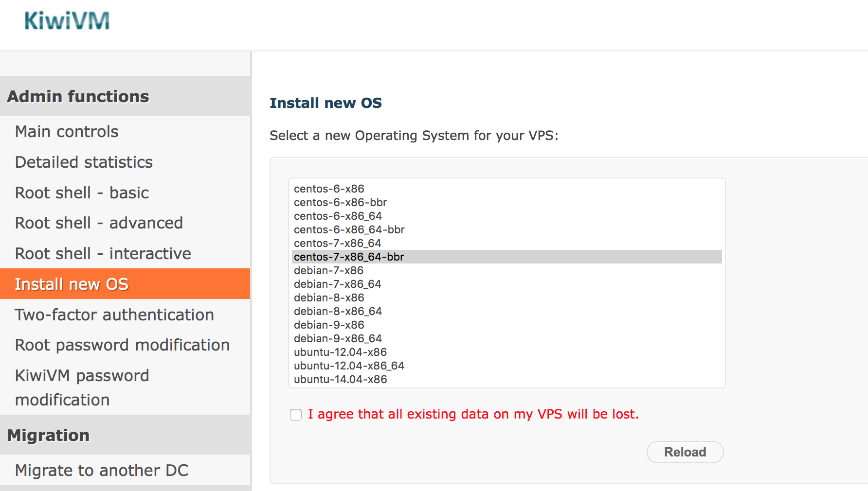Screen dimensions: 868x491
Task: Choose debian-8-x86_64 option
Action: pos(338,311)
